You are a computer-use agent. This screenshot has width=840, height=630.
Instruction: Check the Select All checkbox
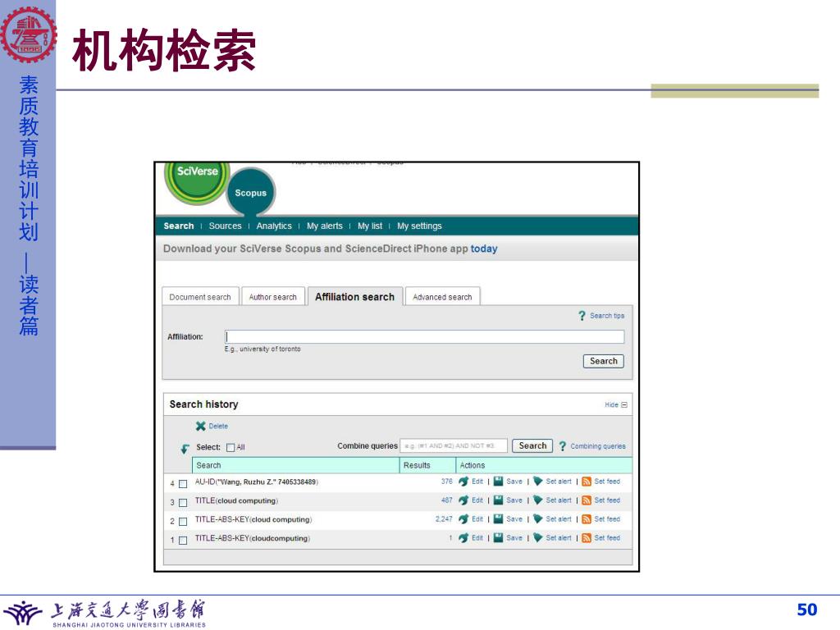tap(231, 447)
